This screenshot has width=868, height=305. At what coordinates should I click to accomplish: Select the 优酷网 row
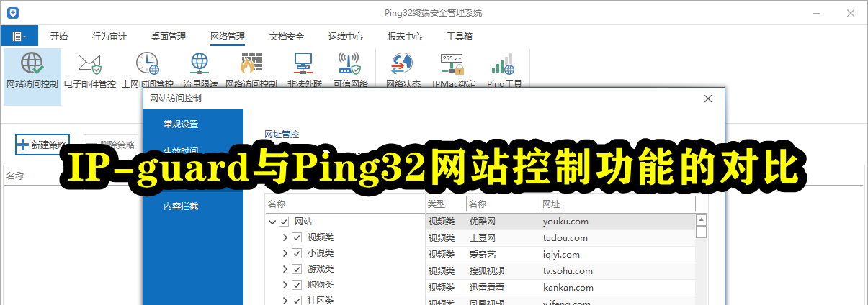[560, 222]
